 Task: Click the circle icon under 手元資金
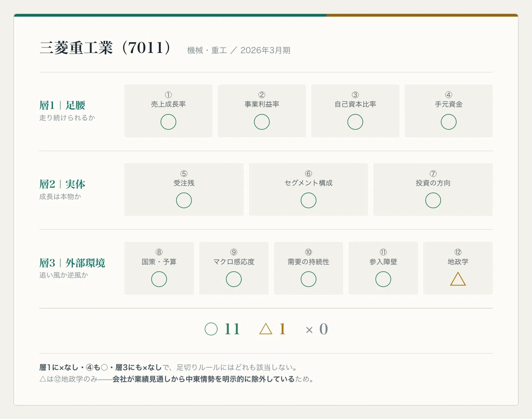(449, 122)
